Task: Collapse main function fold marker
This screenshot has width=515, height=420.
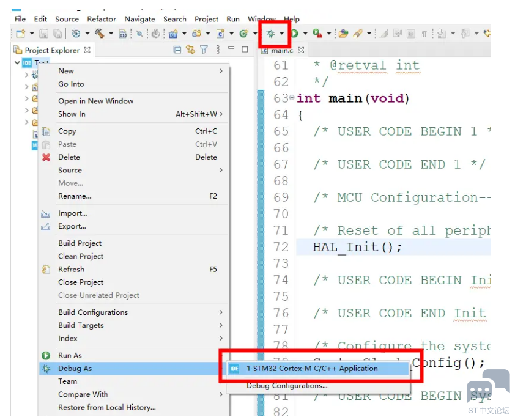Action: 292,98
